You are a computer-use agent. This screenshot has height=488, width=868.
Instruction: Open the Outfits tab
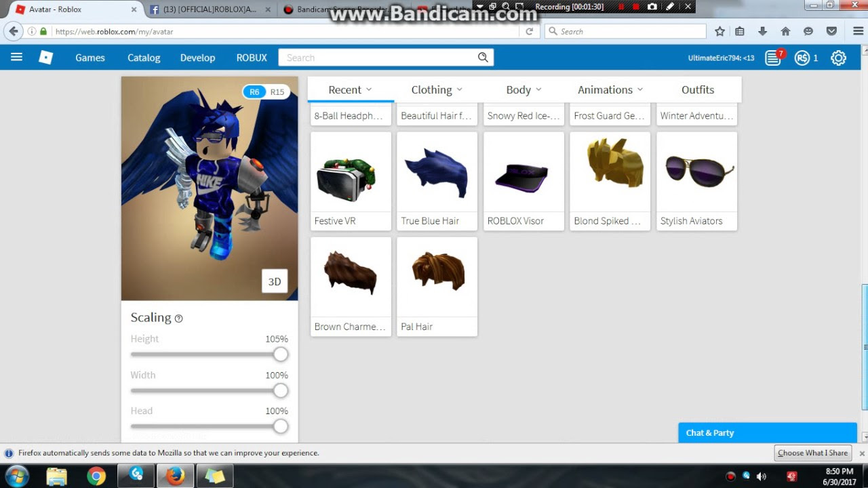(x=698, y=89)
